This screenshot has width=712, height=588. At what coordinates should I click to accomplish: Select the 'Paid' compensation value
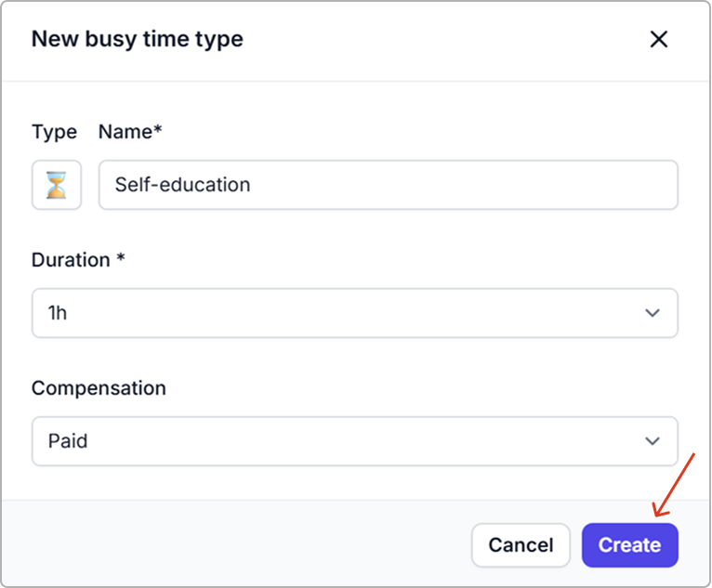(68, 441)
